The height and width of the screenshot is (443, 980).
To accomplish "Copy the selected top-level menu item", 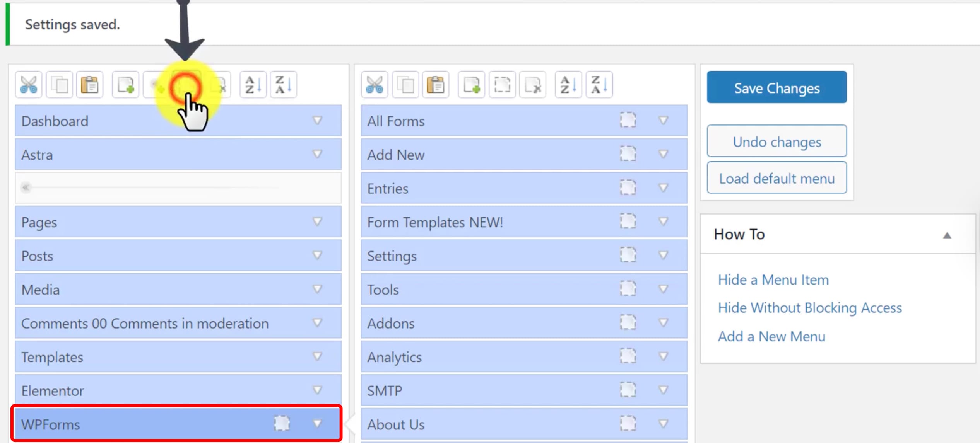I will coord(59,84).
